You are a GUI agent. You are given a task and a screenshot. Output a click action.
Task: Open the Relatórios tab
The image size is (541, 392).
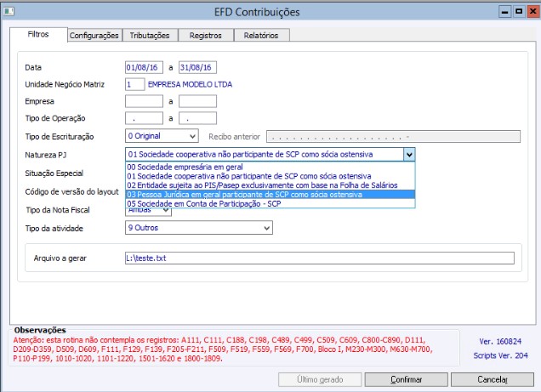[261, 36]
